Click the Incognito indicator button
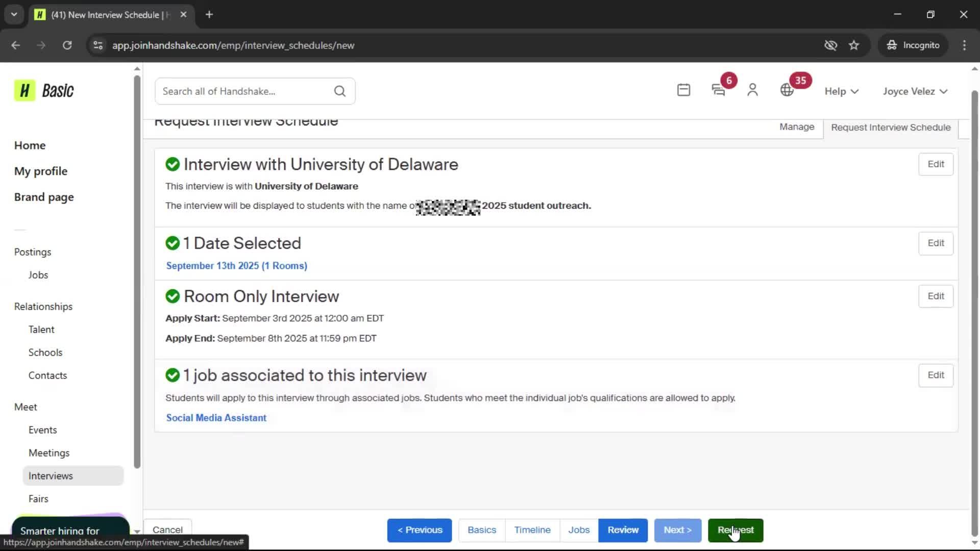 913,45
